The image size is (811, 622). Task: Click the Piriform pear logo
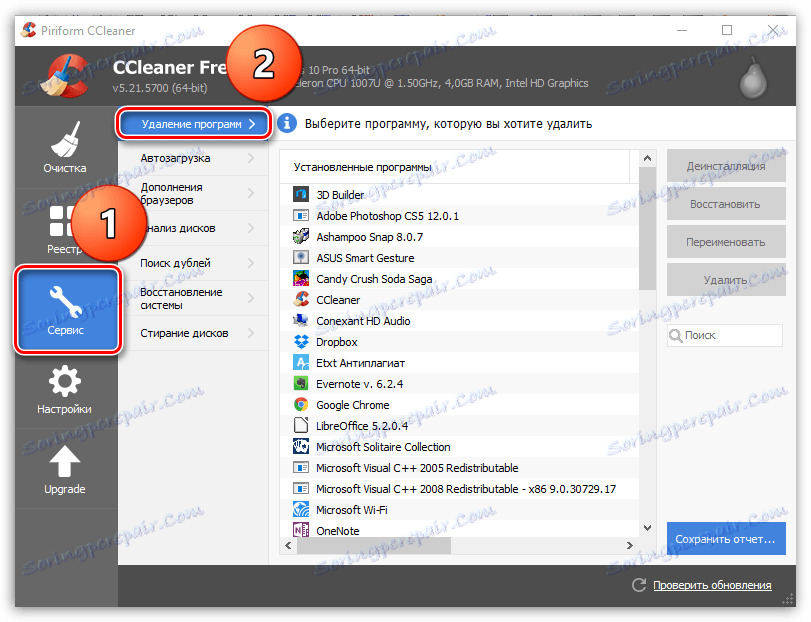(x=753, y=78)
